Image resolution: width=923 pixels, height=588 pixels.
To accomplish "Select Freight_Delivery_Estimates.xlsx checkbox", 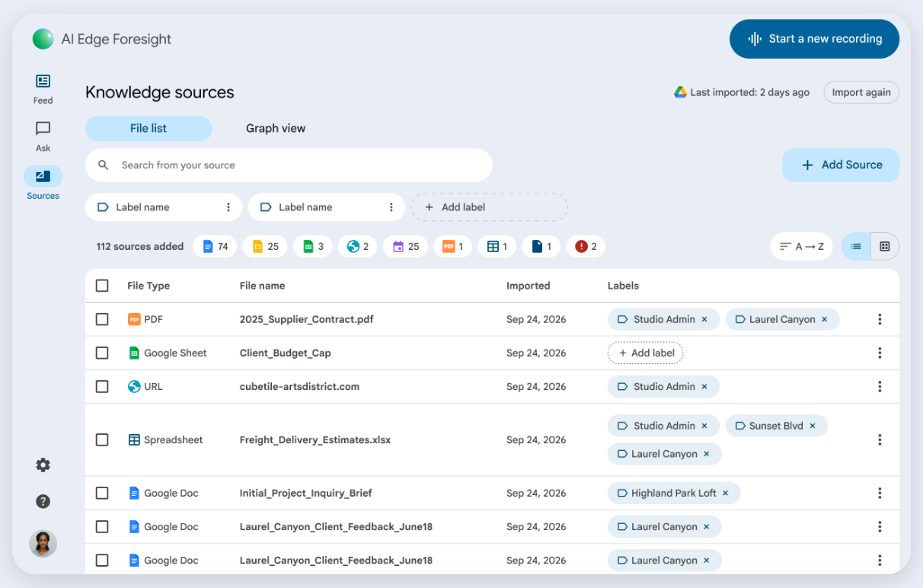I will click(102, 439).
